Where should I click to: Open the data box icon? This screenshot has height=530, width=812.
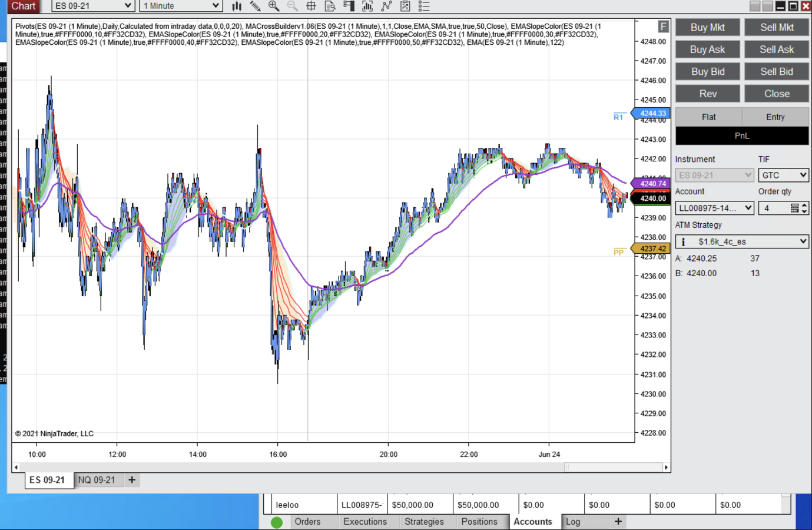click(x=330, y=6)
